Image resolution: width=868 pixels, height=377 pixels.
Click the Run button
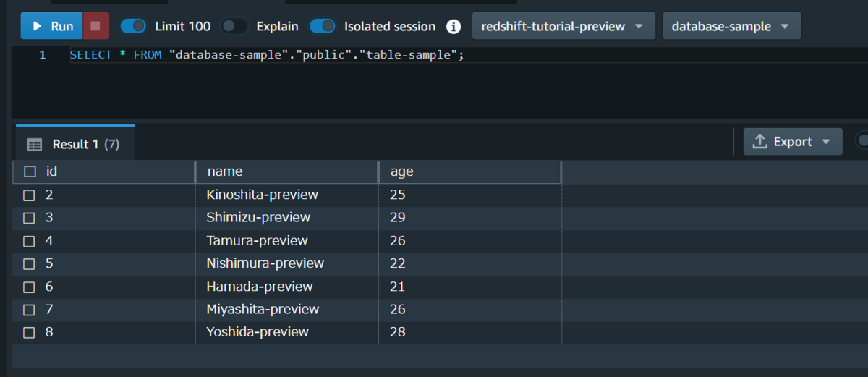click(52, 26)
